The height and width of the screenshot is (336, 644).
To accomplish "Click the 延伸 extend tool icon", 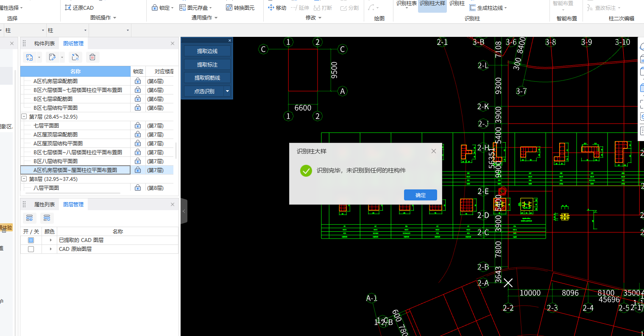I will pyautogui.click(x=294, y=8).
